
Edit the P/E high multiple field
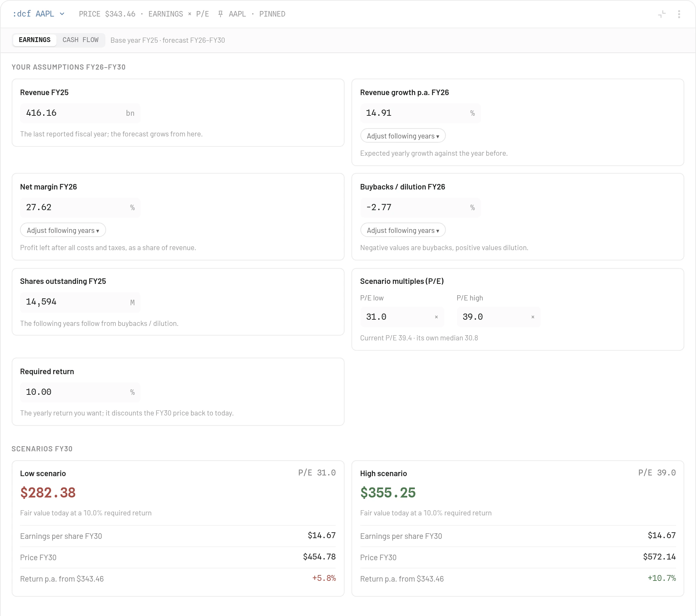click(x=499, y=317)
